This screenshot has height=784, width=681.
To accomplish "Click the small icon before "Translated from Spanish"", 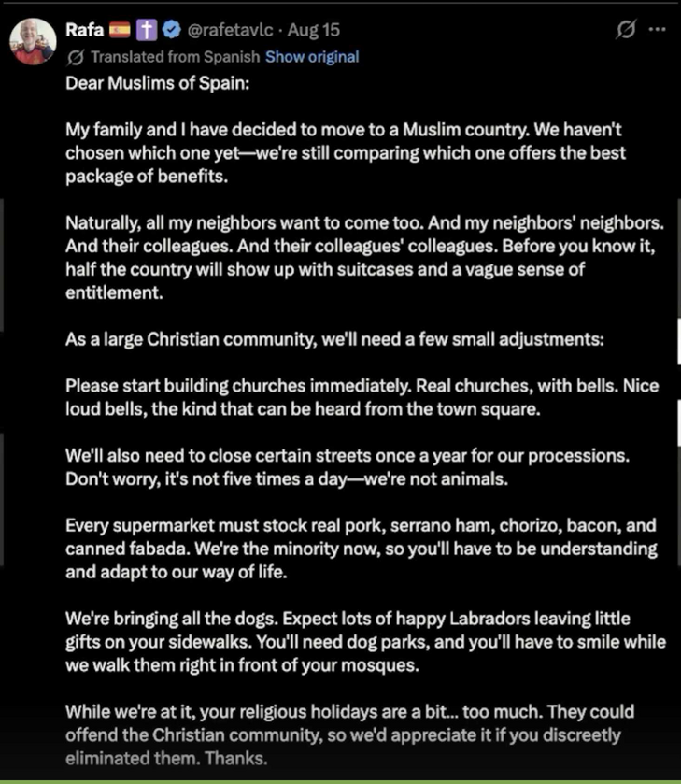I will pos(76,58).
